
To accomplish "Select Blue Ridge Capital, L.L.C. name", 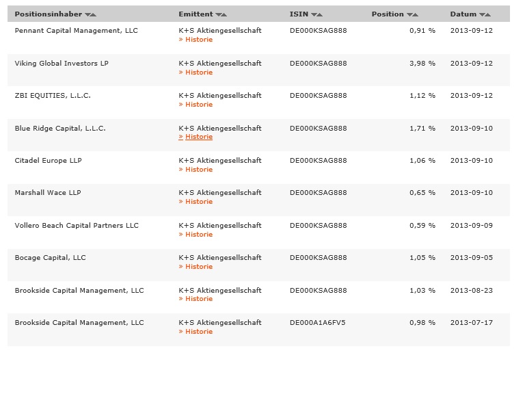I will 60,129.
